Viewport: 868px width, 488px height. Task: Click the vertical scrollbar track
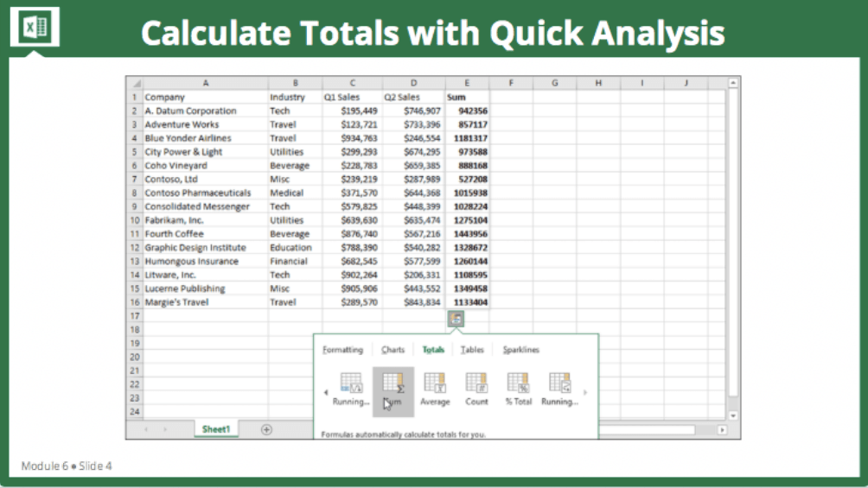[x=733, y=249]
